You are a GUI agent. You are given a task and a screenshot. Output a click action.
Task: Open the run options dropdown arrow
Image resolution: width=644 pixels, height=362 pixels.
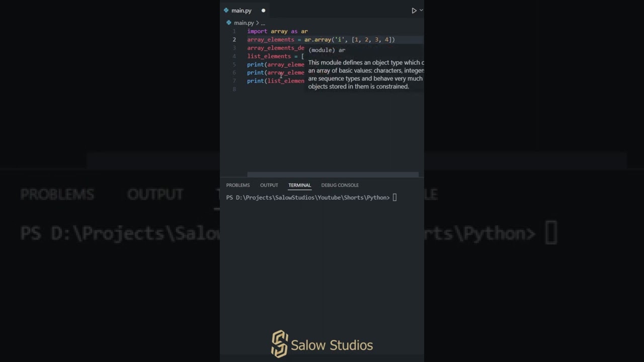point(421,10)
